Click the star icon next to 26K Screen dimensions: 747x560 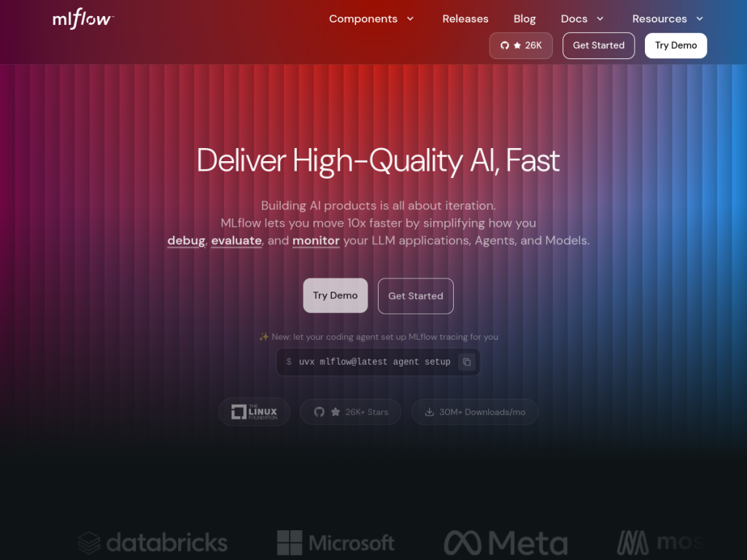point(517,46)
